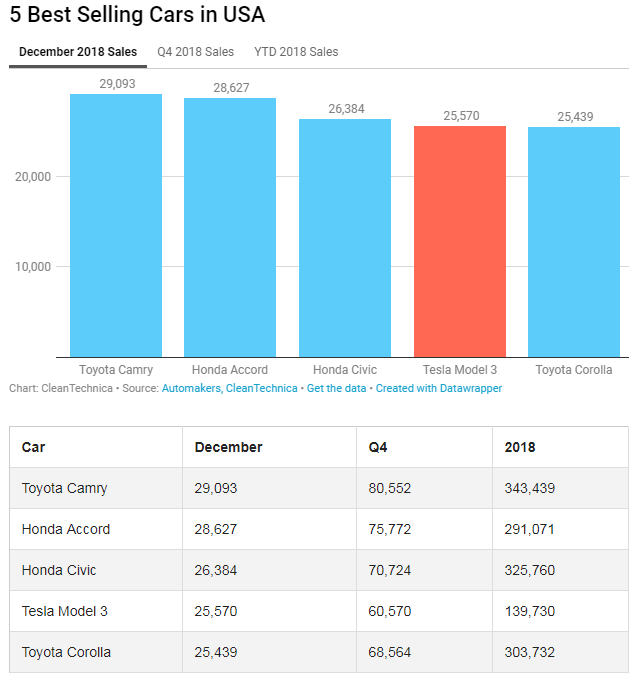639x685 pixels.
Task: Follow the Created with Datawrapper link
Action: 439,388
